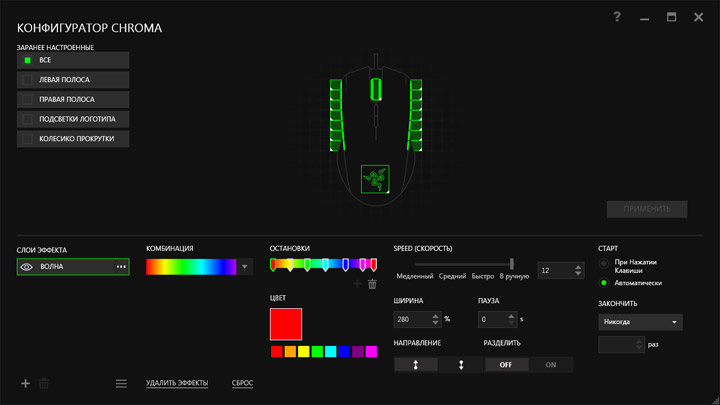The height and width of the screenshot is (405, 720).
Task: Select the cyan gradient stop marker
Action: [325, 264]
